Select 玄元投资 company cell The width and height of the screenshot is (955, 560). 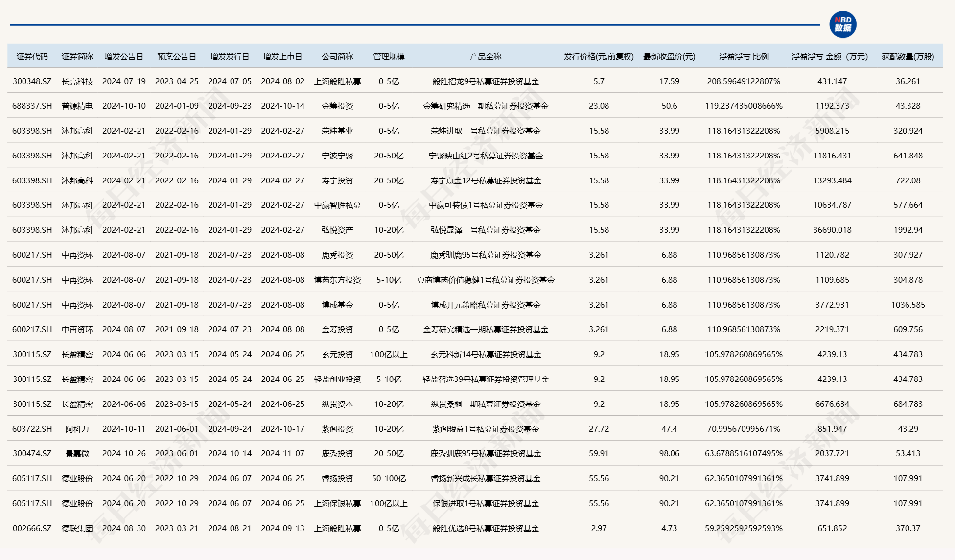click(x=337, y=354)
